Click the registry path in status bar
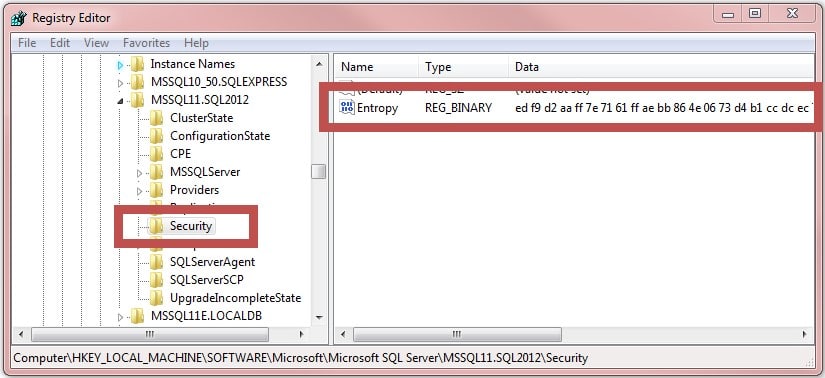Image resolution: width=825 pixels, height=378 pixels. click(x=300, y=359)
